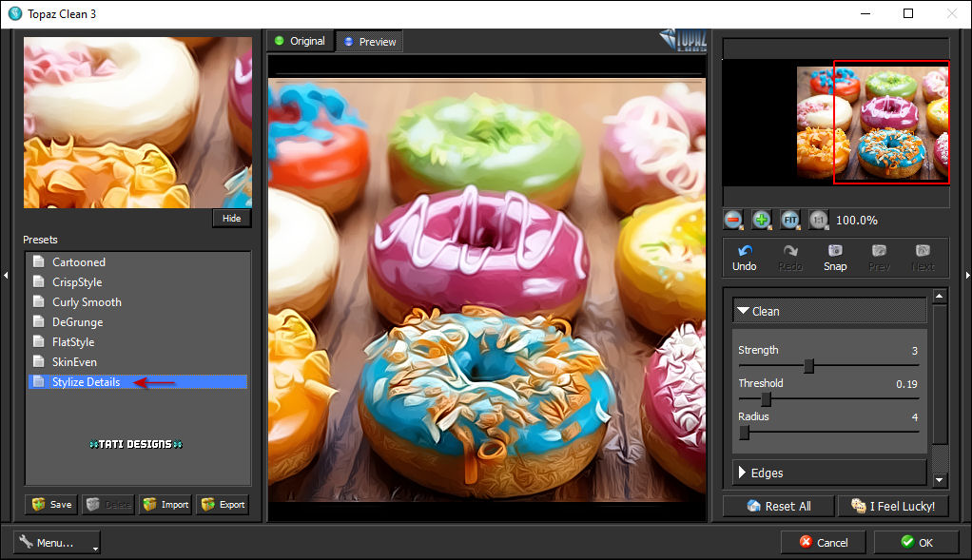Save the current preset
Image resolution: width=972 pixels, height=560 pixels.
point(51,505)
